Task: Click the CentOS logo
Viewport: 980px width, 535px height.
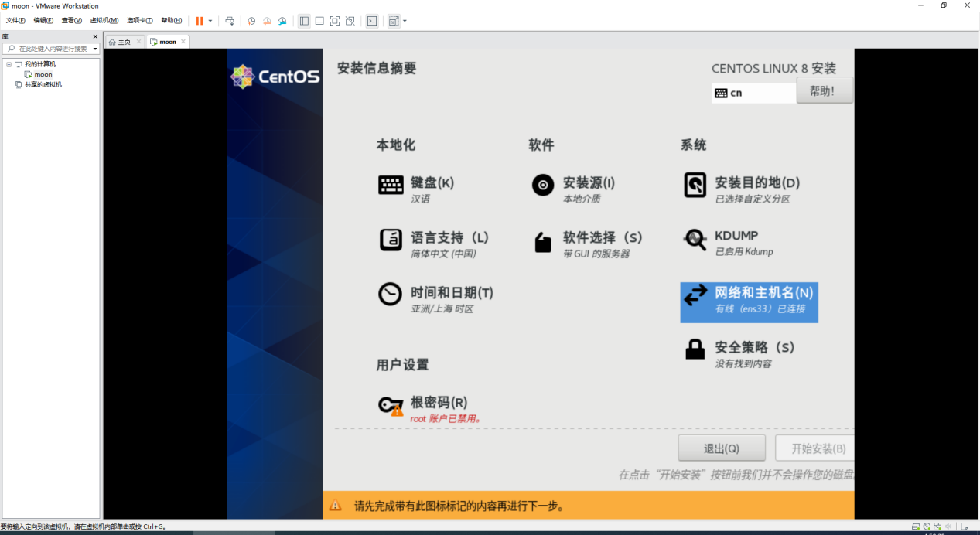Action: click(x=275, y=77)
